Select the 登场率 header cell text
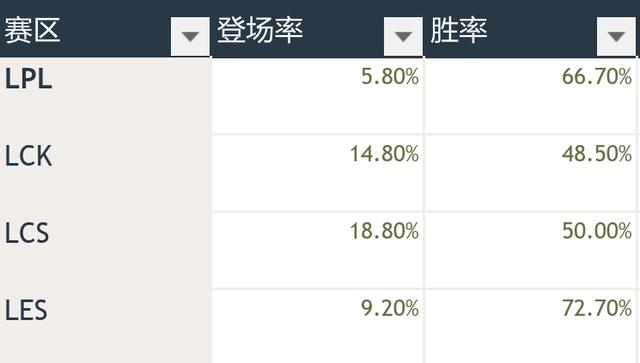Screen dimensions: 640x363 point(260,30)
